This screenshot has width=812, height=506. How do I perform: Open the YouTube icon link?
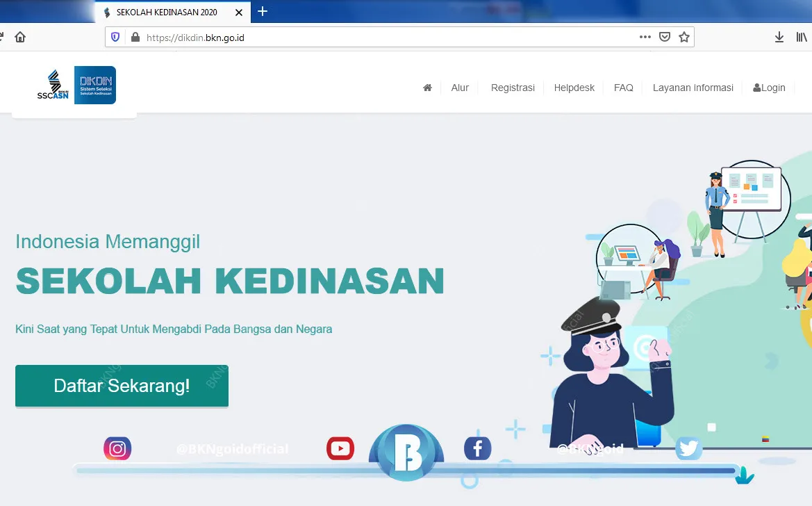click(340, 448)
